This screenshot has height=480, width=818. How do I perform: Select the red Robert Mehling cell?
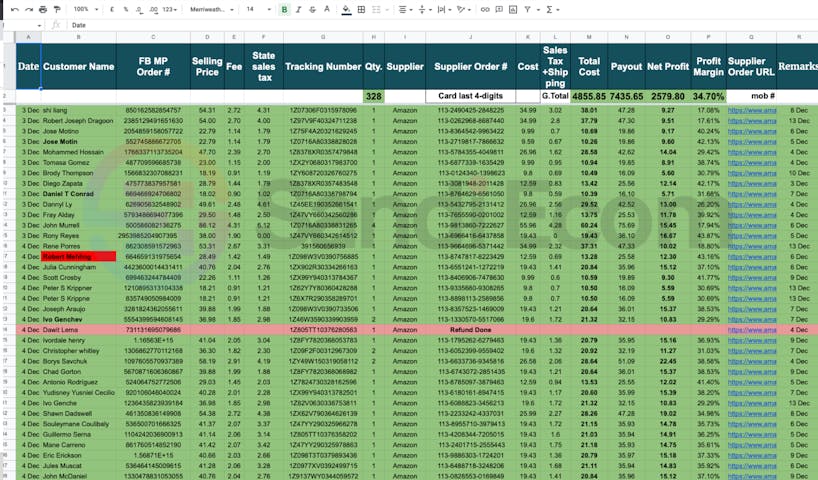point(79,256)
